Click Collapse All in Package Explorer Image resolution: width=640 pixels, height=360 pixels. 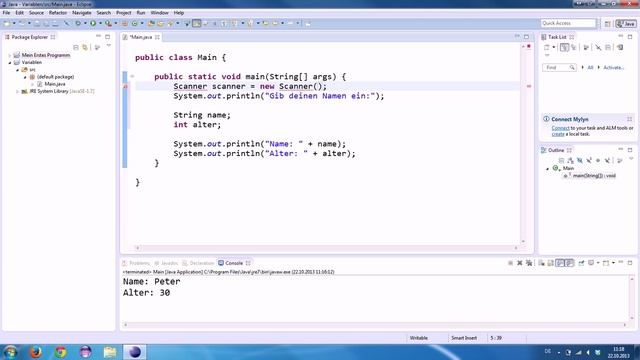(76, 47)
